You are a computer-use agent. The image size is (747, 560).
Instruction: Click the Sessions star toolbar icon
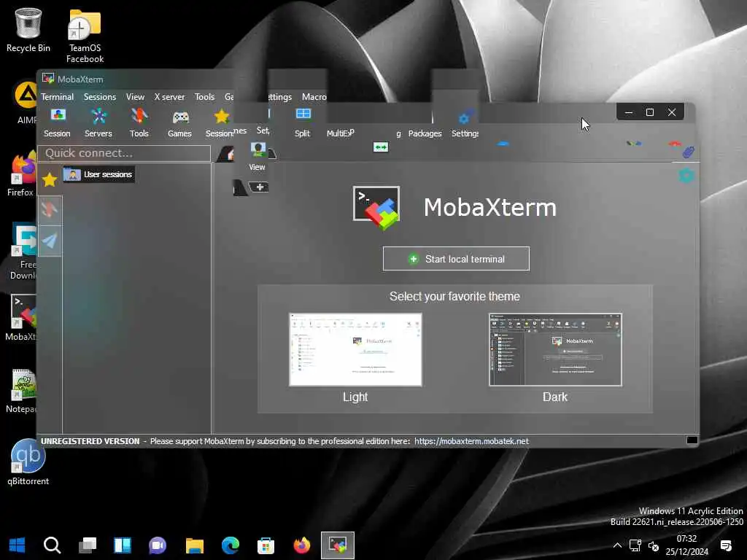(220, 122)
